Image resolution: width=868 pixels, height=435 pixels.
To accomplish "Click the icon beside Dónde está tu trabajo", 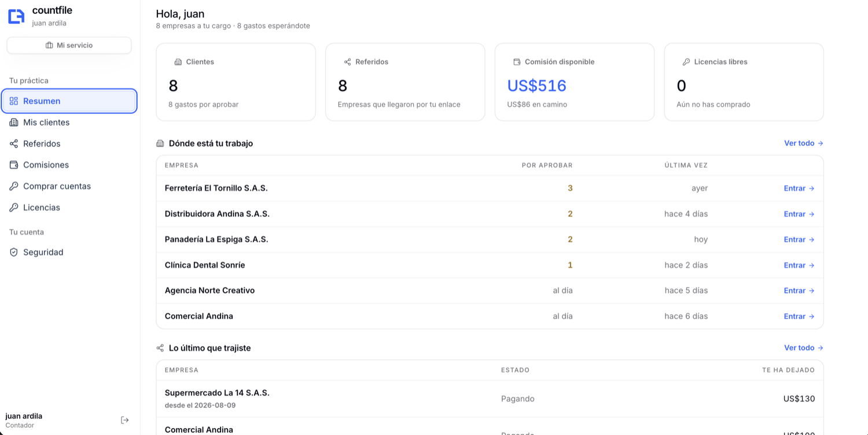I will pyautogui.click(x=160, y=143).
